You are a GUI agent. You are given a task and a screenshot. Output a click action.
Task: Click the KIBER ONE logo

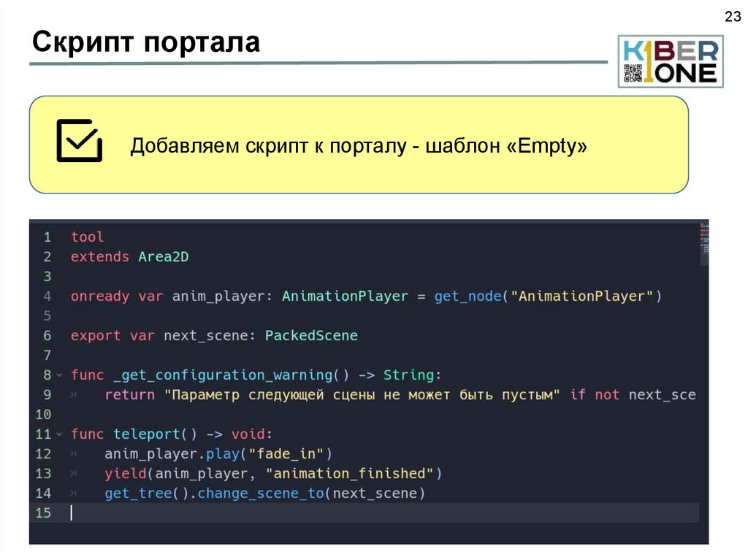(670, 61)
